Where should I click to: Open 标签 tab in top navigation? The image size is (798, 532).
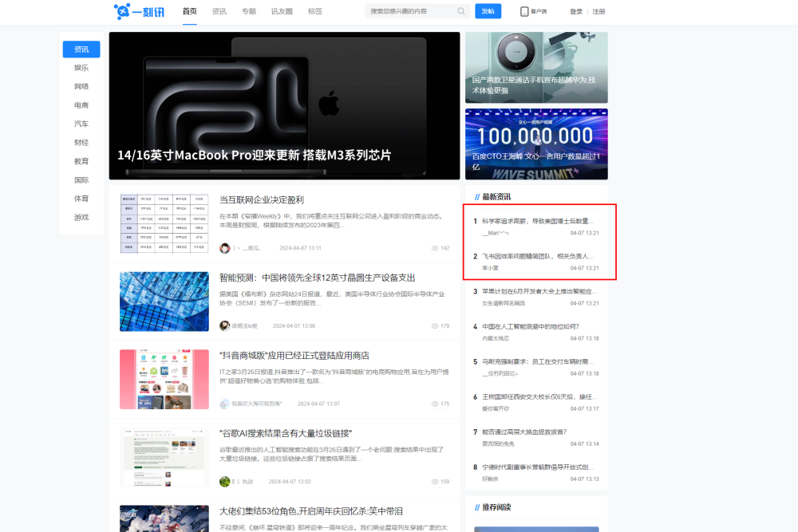coord(315,11)
